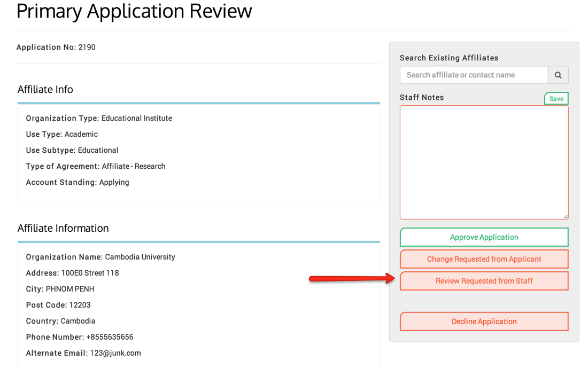This screenshot has height=368, width=588.
Task: Click the Staff Notes label
Action: click(422, 97)
